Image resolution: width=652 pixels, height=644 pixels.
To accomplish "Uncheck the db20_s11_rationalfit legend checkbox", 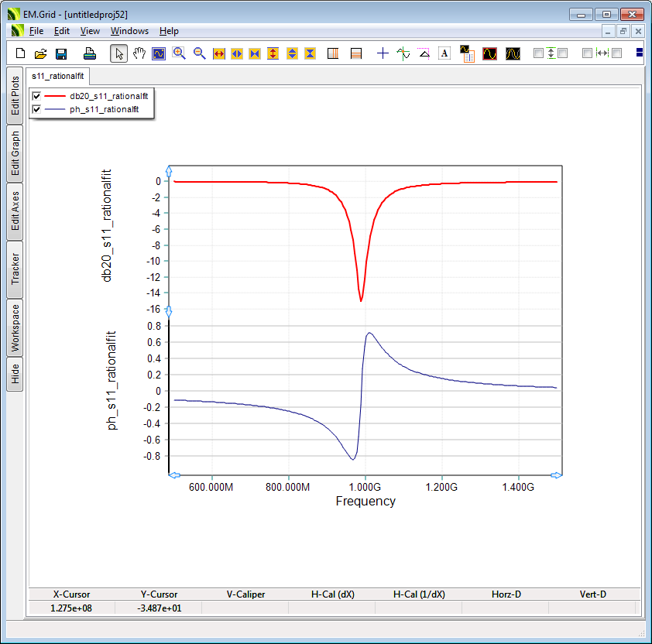I will [x=36, y=96].
